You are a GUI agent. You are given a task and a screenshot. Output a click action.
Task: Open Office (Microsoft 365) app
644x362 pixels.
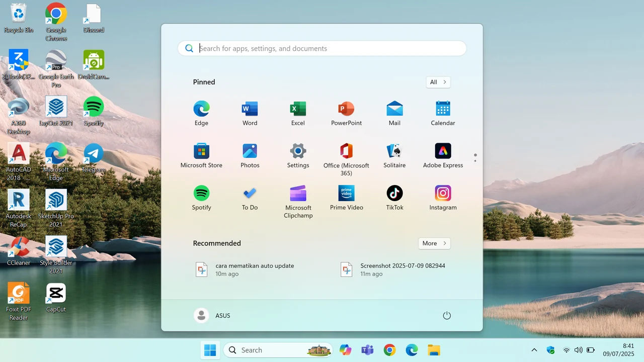346,159
